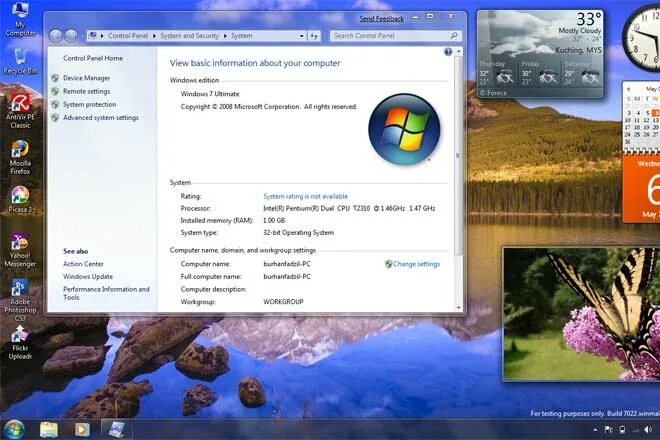The width and height of the screenshot is (660, 440).
Task: Open the address bar history dropdown
Action: point(301,36)
